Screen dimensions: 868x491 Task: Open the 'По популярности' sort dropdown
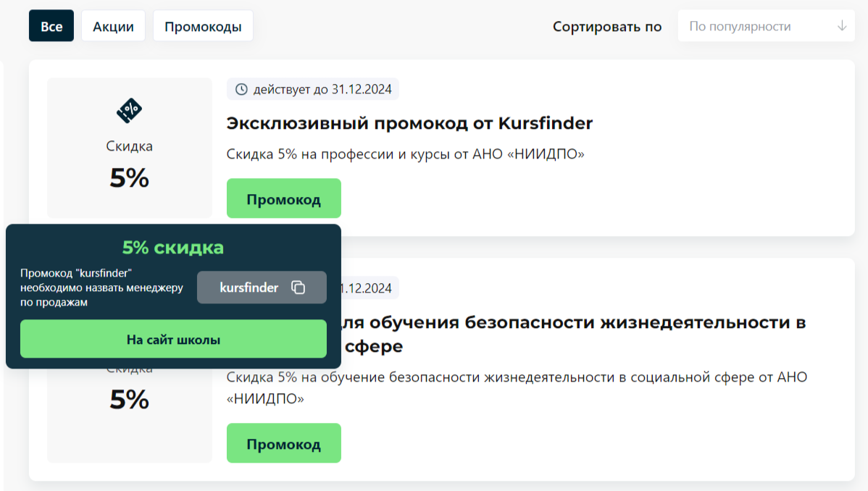point(766,25)
